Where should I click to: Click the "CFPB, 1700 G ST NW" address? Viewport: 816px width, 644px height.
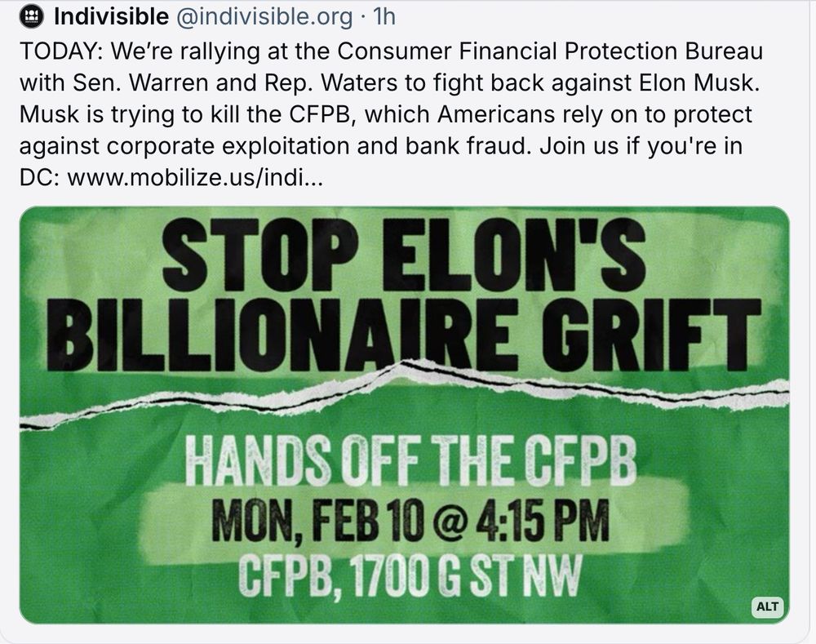point(410,577)
